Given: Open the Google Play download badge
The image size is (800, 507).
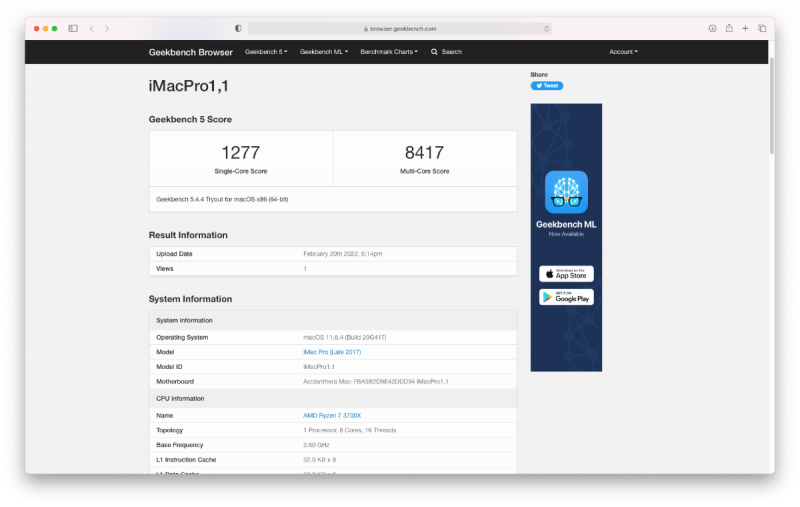Looking at the screenshot, I should [x=566, y=297].
